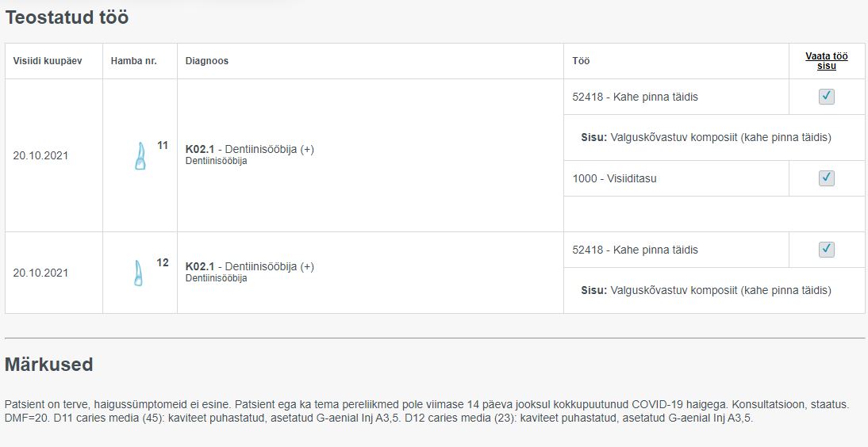Select tooth number 11 label

162,146
